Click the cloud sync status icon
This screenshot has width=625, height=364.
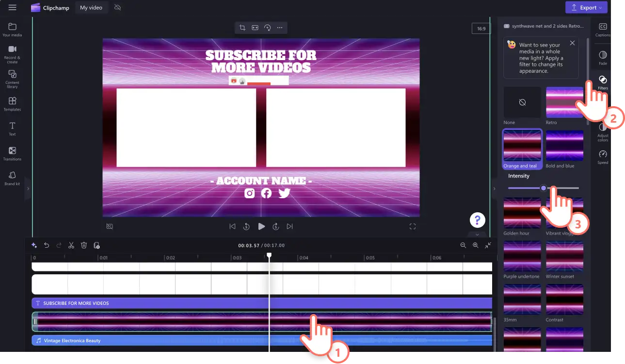point(117,8)
